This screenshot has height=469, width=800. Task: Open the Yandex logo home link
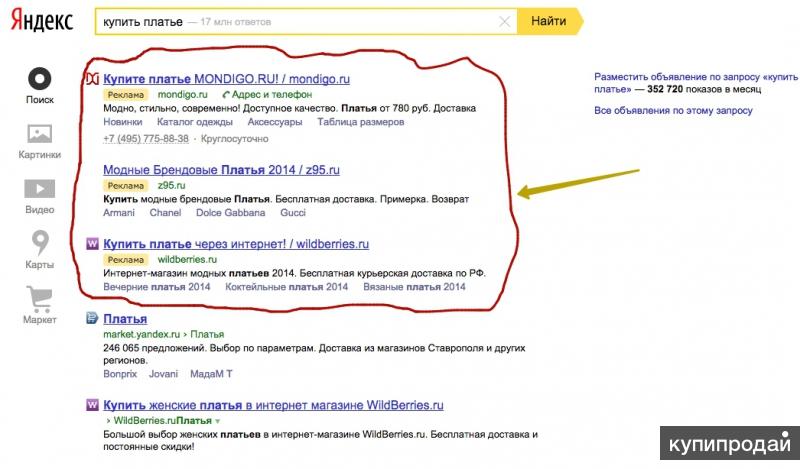42,21
